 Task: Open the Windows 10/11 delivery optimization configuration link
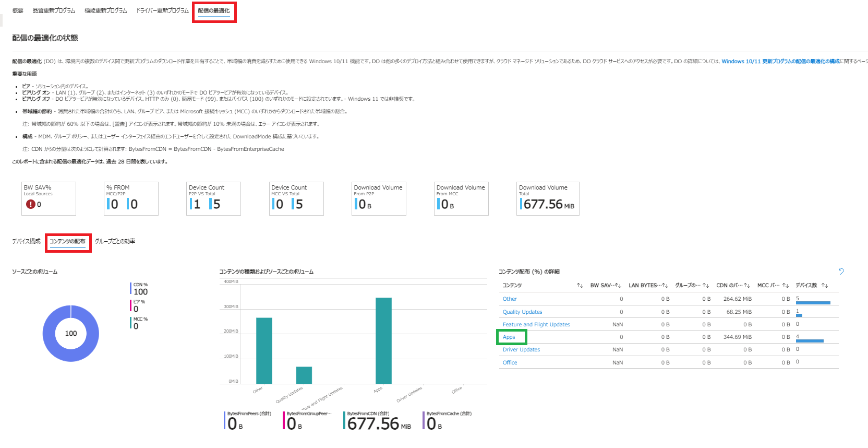[x=780, y=61]
